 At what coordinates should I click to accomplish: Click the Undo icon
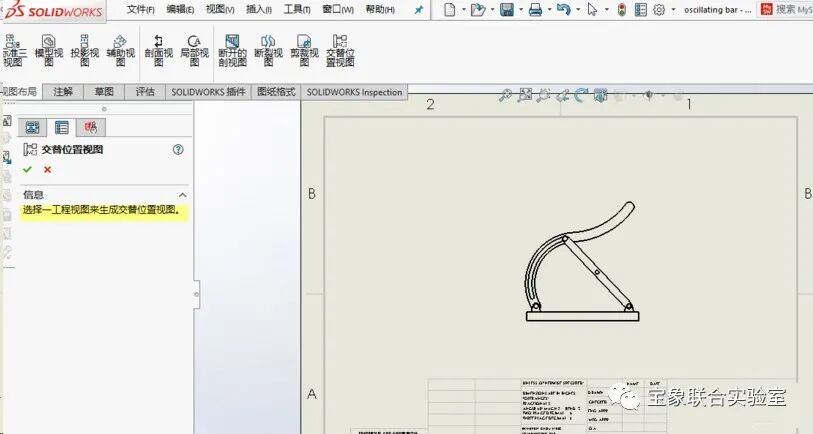(x=564, y=9)
